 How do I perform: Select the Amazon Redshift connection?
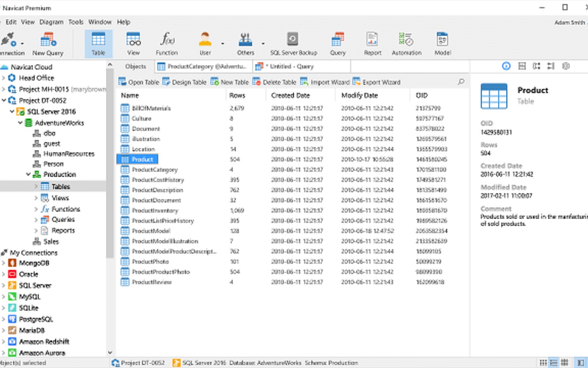tap(44, 342)
